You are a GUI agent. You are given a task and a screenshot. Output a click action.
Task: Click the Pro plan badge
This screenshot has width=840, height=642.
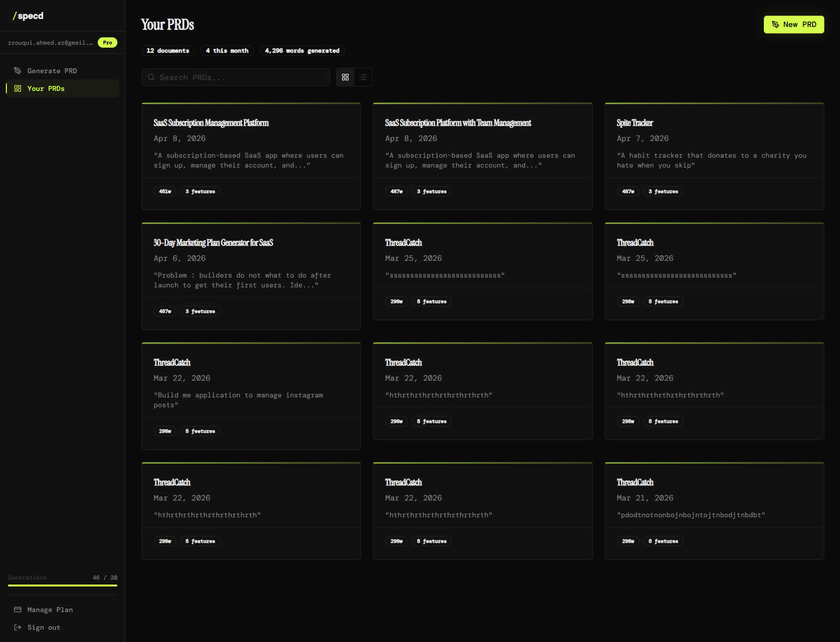pos(108,43)
